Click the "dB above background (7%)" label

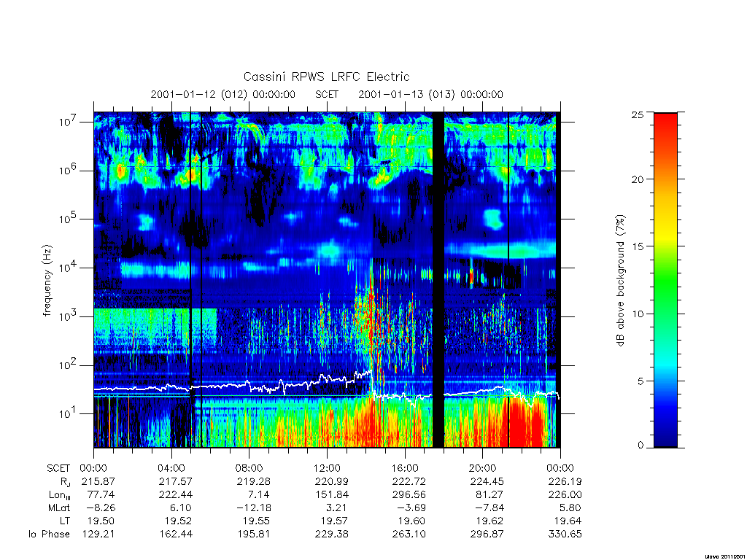coord(620,281)
